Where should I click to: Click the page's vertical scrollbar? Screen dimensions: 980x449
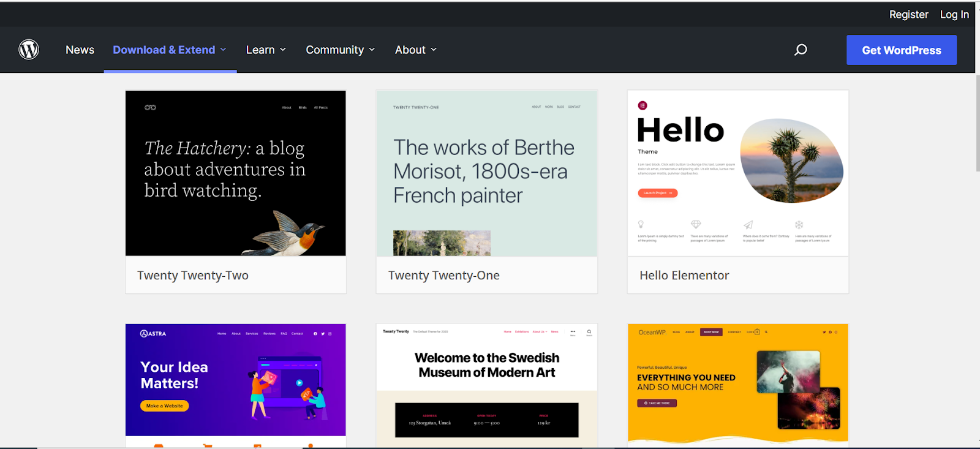(978, 123)
